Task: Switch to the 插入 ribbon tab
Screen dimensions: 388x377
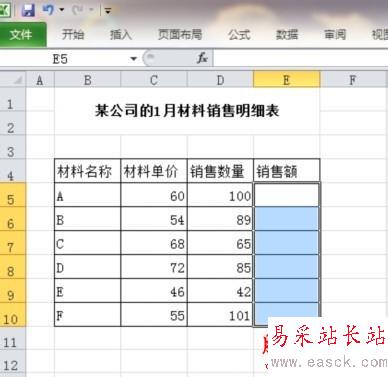Action: tap(121, 34)
